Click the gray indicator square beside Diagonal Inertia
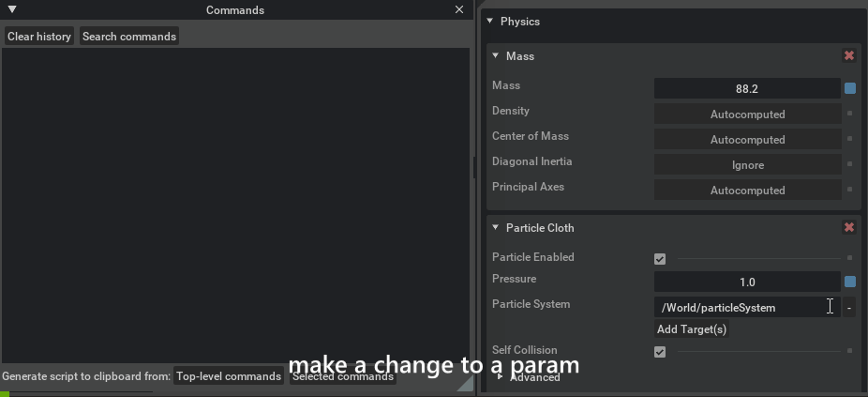This screenshot has height=397, width=868. tap(850, 164)
